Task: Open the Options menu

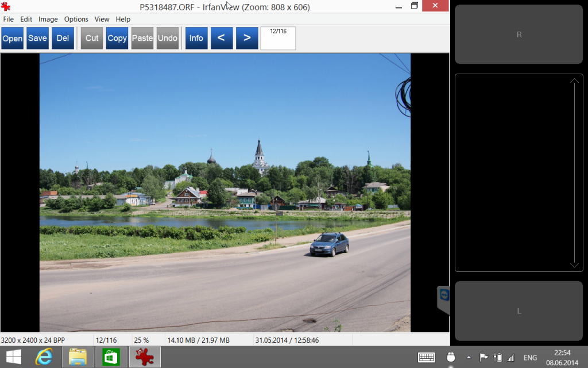Action: [x=76, y=19]
